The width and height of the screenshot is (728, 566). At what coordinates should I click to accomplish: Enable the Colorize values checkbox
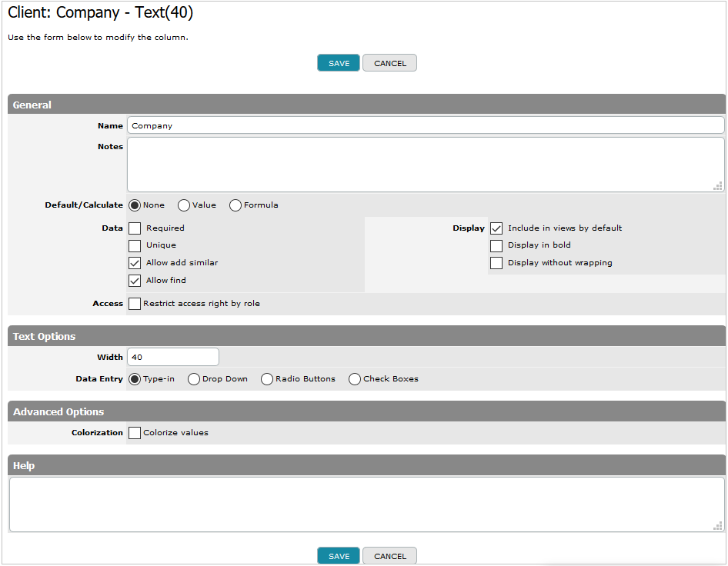click(135, 433)
